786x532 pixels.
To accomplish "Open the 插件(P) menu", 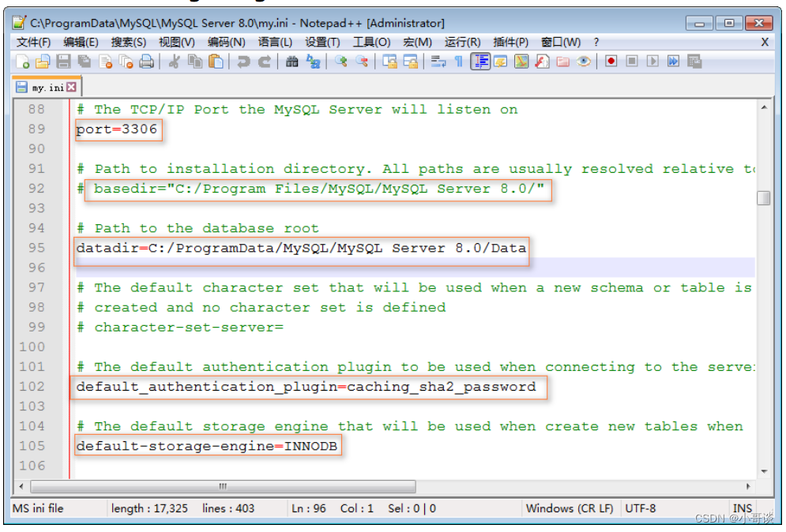I will click(510, 42).
